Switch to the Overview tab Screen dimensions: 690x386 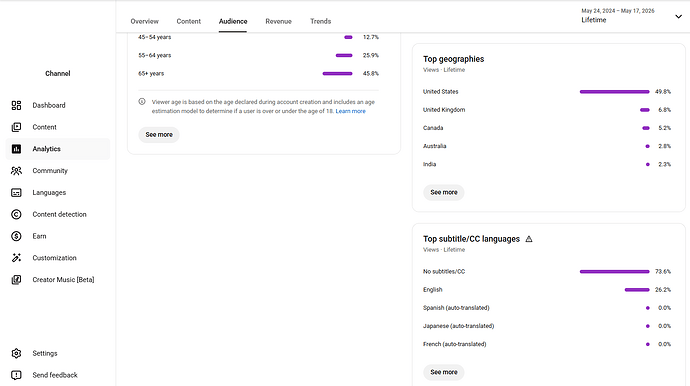[x=144, y=21]
